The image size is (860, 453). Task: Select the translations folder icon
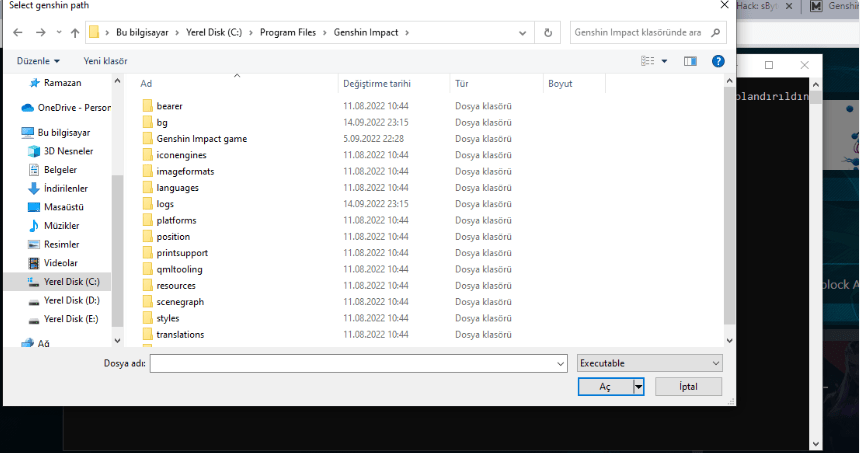[148, 334]
